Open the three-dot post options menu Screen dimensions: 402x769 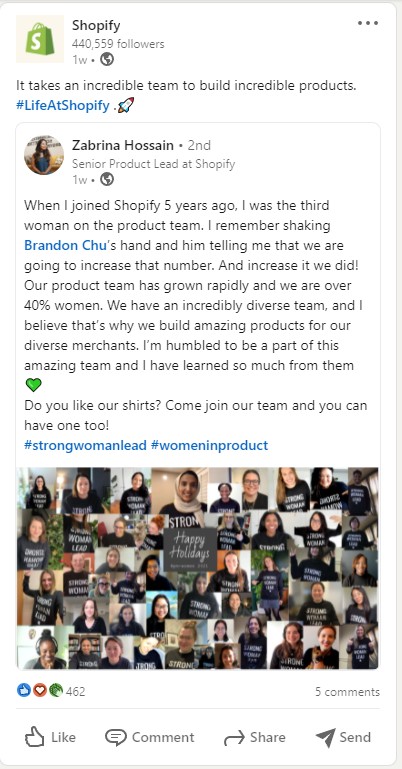pyautogui.click(x=368, y=23)
